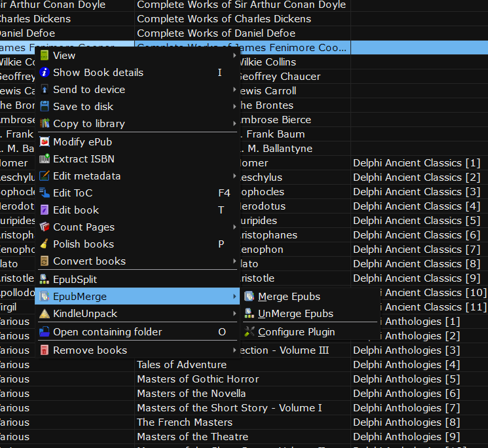Click the Show Book details info icon
The height and width of the screenshot is (448, 488).
(x=45, y=73)
